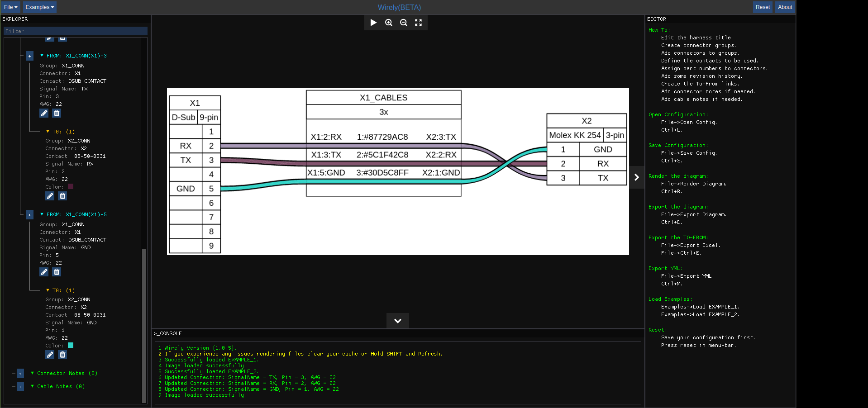Viewport: 868px width, 408px height.
Task: Click the 'Export YML:' heading in editor
Action: coord(665,268)
